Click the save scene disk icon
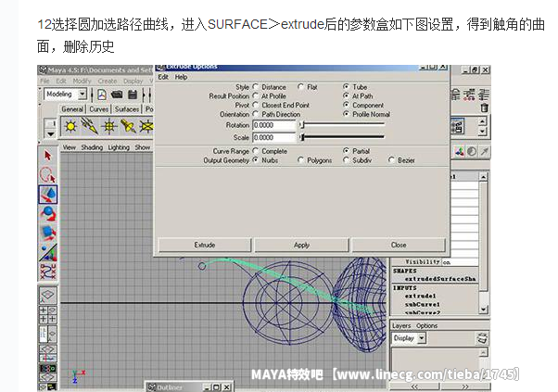This screenshot has width=558, height=392. pyautogui.click(x=133, y=95)
